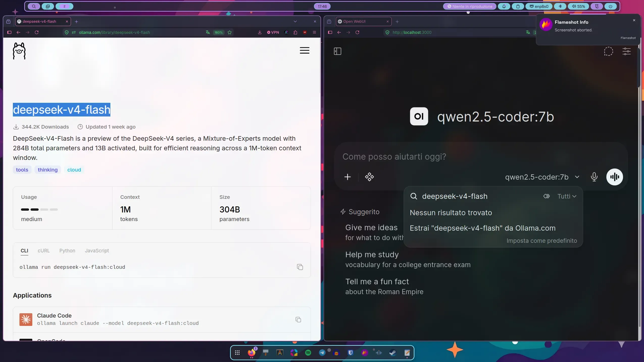Switch to the JavaScript tab
The image size is (644, 362).
tap(97, 251)
